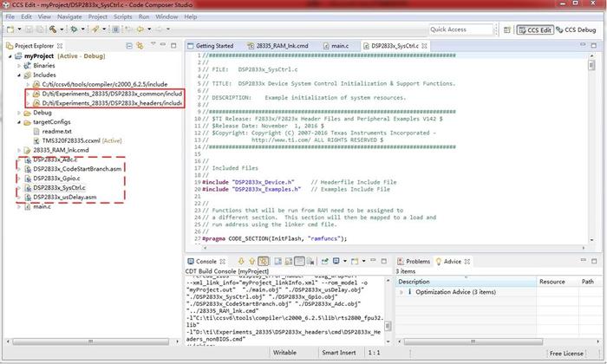The image size is (607, 364).
Task: Open the Project menu
Action: click(98, 16)
